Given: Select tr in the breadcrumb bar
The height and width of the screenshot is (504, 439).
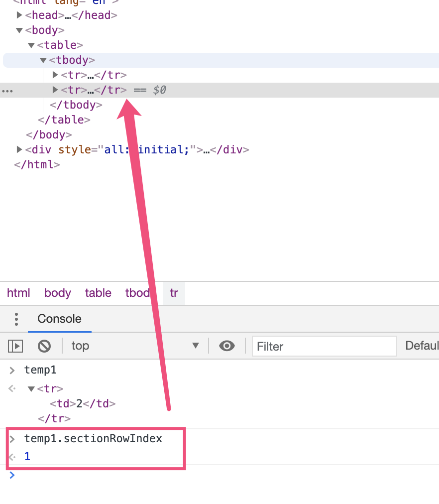Looking at the screenshot, I should [174, 293].
